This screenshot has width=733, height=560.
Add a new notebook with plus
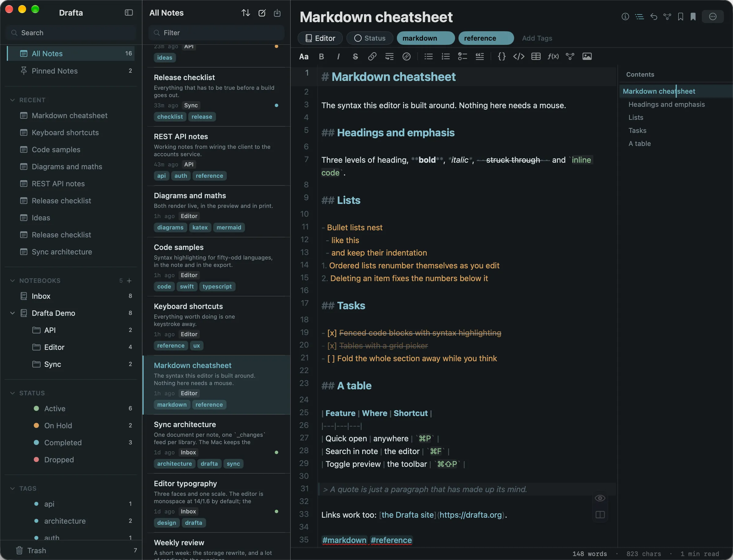pyautogui.click(x=129, y=281)
